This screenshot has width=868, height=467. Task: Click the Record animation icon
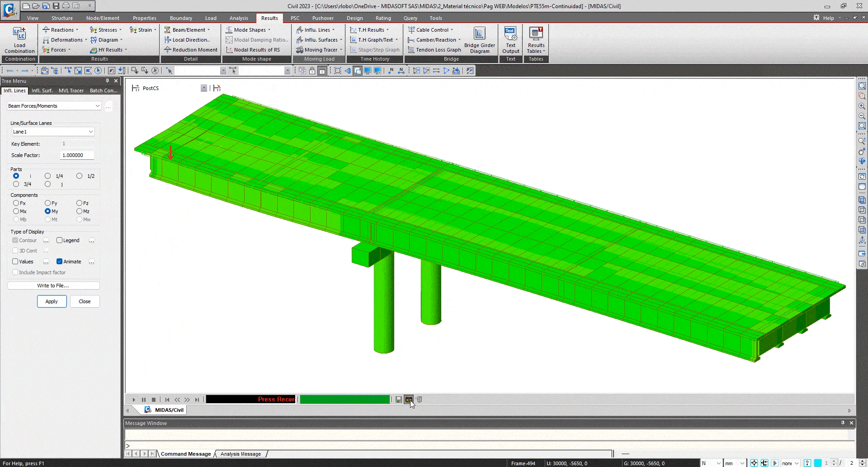[409, 400]
